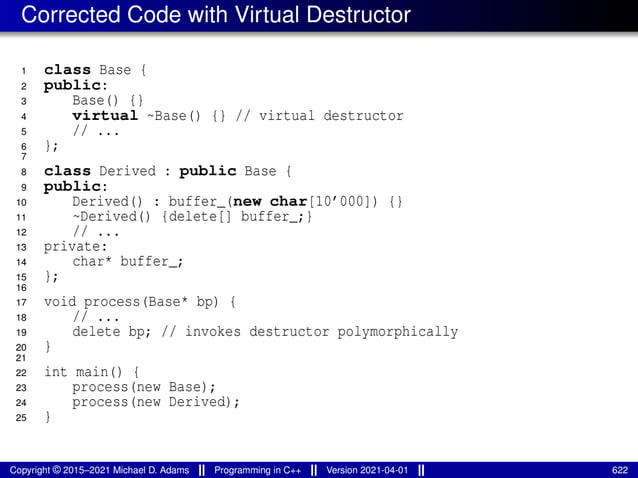Viewport: 638px width, 478px height.
Task: Click 'Programming in C++' in the footer
Action: pyautogui.click(x=258, y=470)
